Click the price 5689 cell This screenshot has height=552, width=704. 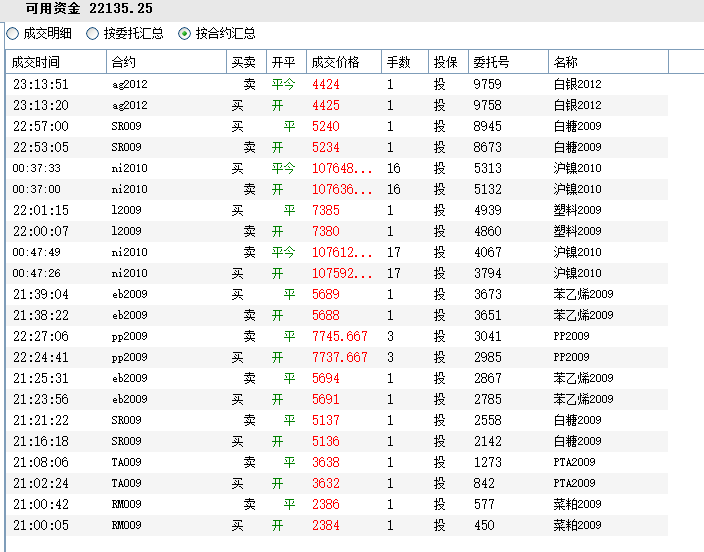click(x=326, y=295)
